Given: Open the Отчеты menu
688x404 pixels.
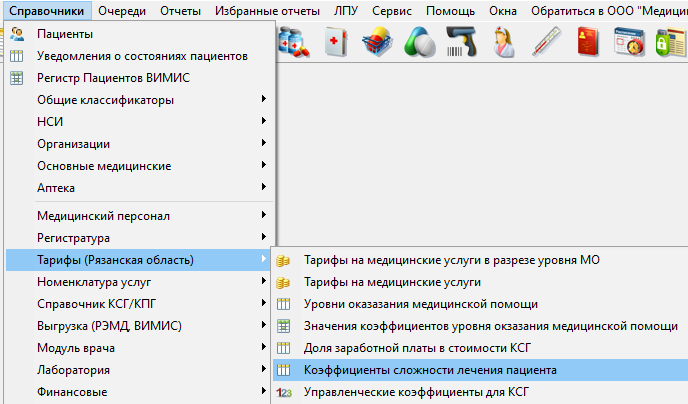Looking at the screenshot, I should [x=180, y=11].
